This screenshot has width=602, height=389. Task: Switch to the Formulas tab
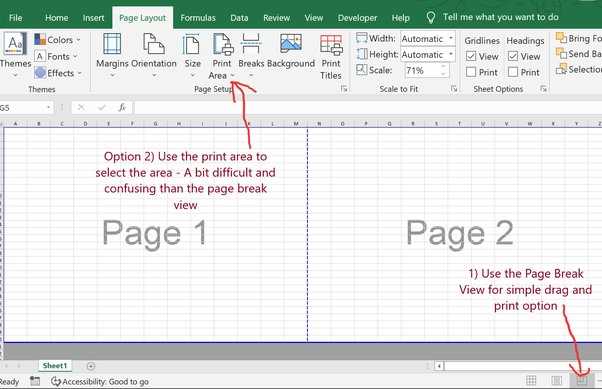point(198,18)
